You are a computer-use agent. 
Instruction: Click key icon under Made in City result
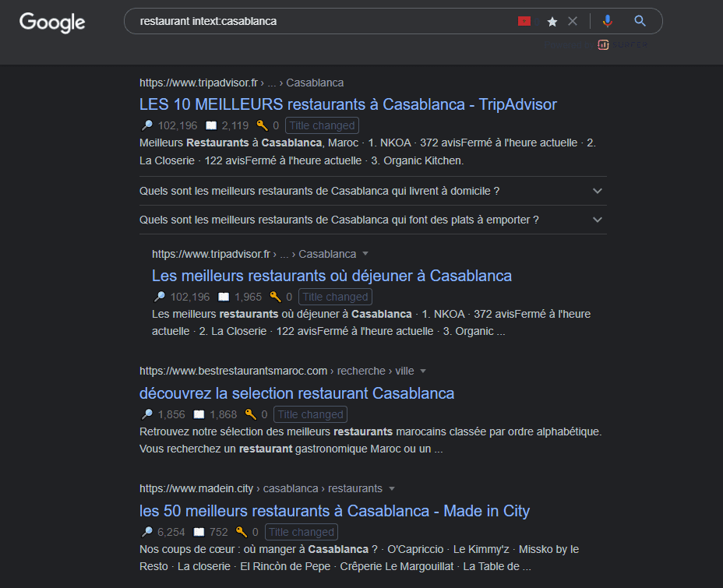tap(241, 532)
